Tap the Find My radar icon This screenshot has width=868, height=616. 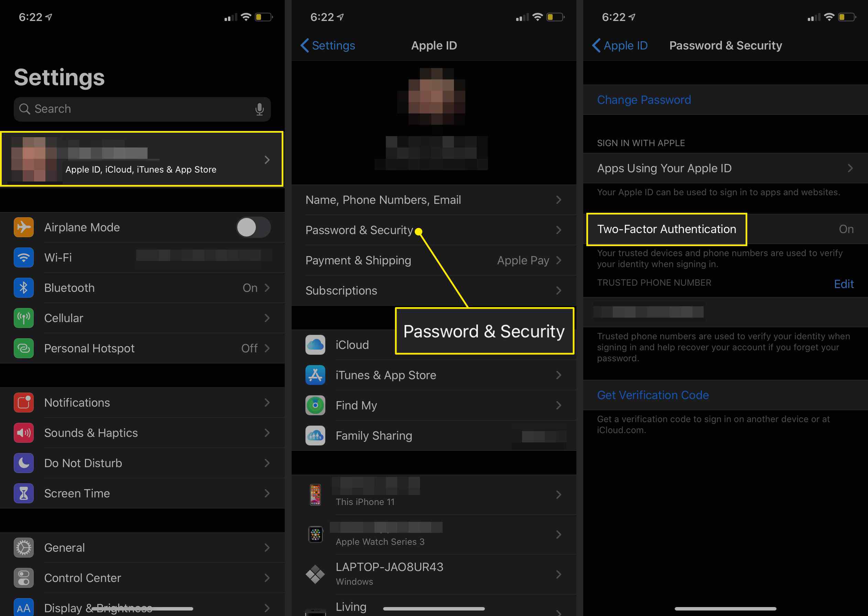315,405
